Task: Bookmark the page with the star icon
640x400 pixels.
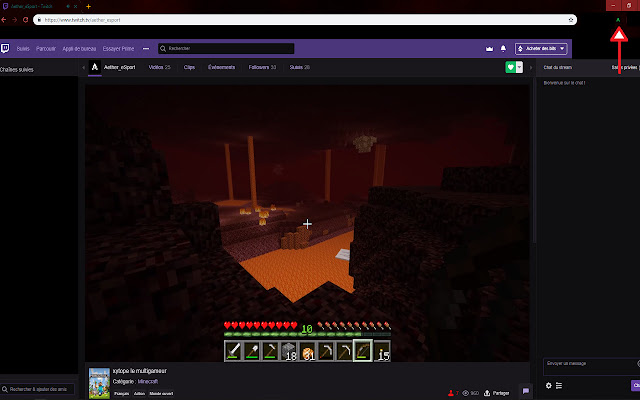Action: pyautogui.click(x=571, y=20)
